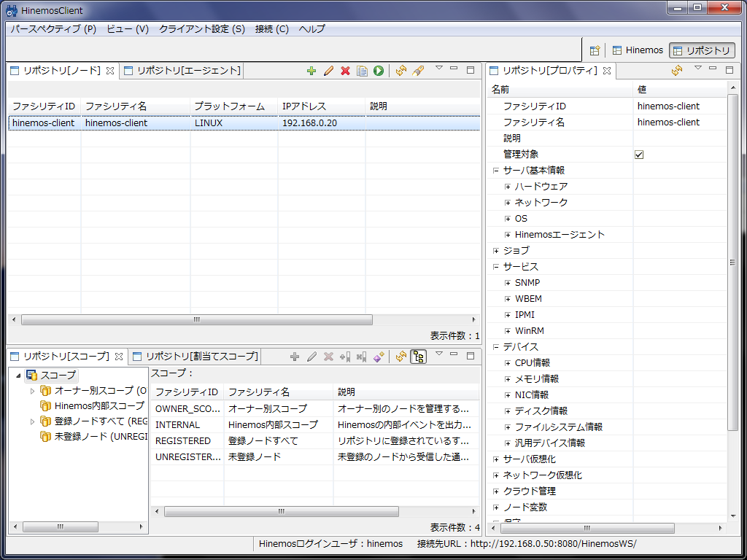Click the node table horizontal scrollbar
Viewport: 747px width, 560px height.
(197, 319)
